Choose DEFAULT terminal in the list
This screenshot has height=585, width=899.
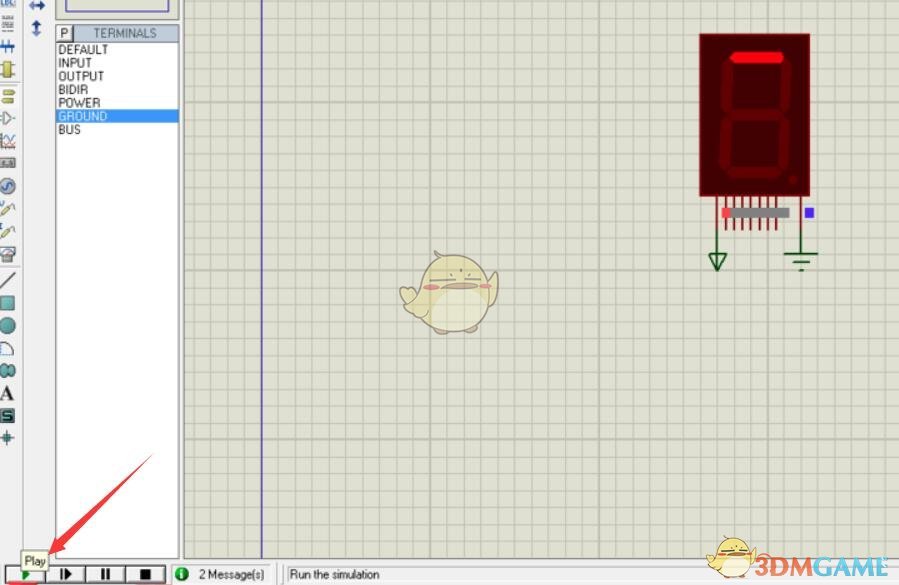(117, 49)
